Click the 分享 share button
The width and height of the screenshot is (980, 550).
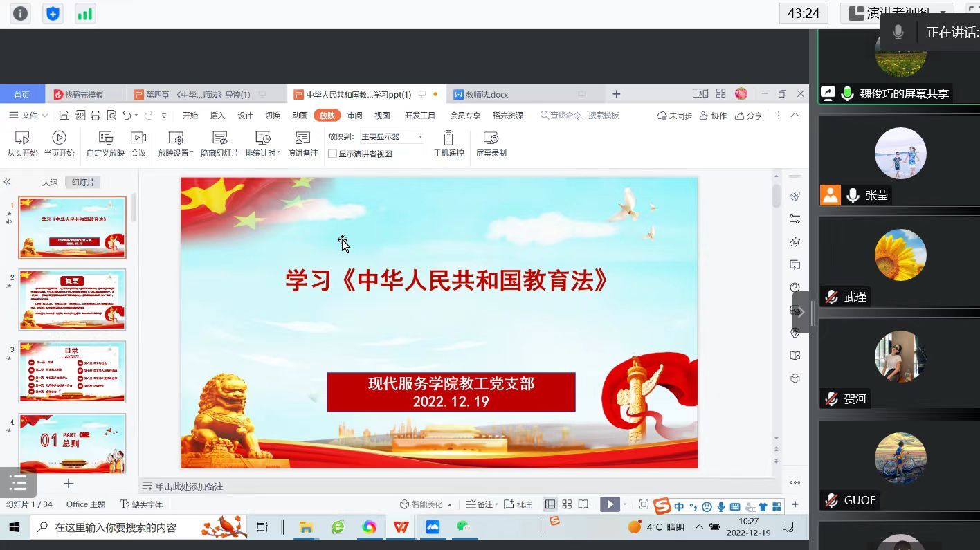(749, 116)
